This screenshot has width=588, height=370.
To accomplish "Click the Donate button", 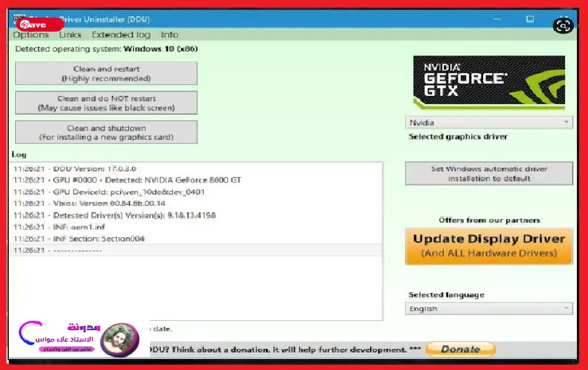I will [460, 350].
